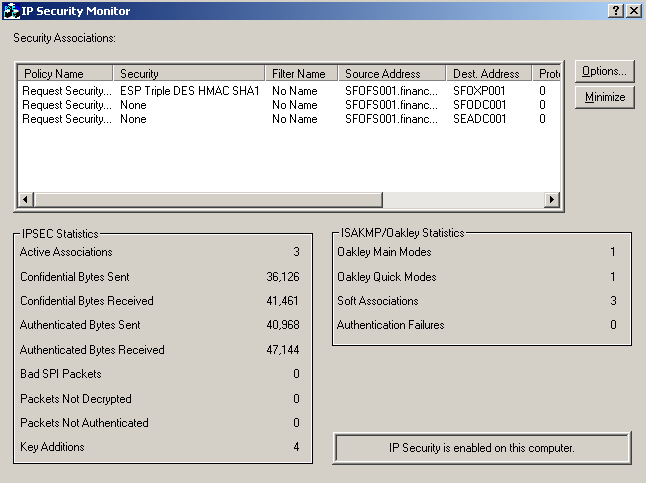
Task: Open the Options dialog
Action: click(603, 71)
